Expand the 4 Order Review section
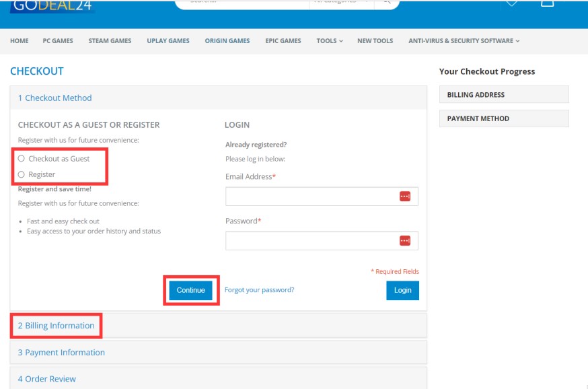588x389 pixels. pos(47,379)
